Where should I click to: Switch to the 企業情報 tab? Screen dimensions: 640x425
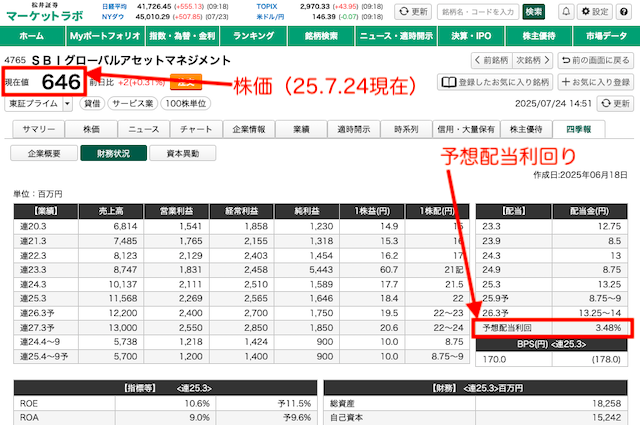pos(249,129)
